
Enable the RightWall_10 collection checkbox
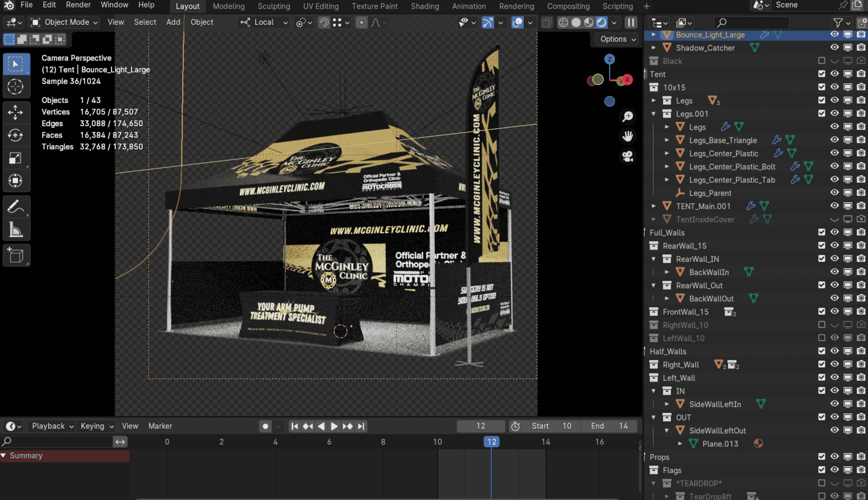[821, 325]
